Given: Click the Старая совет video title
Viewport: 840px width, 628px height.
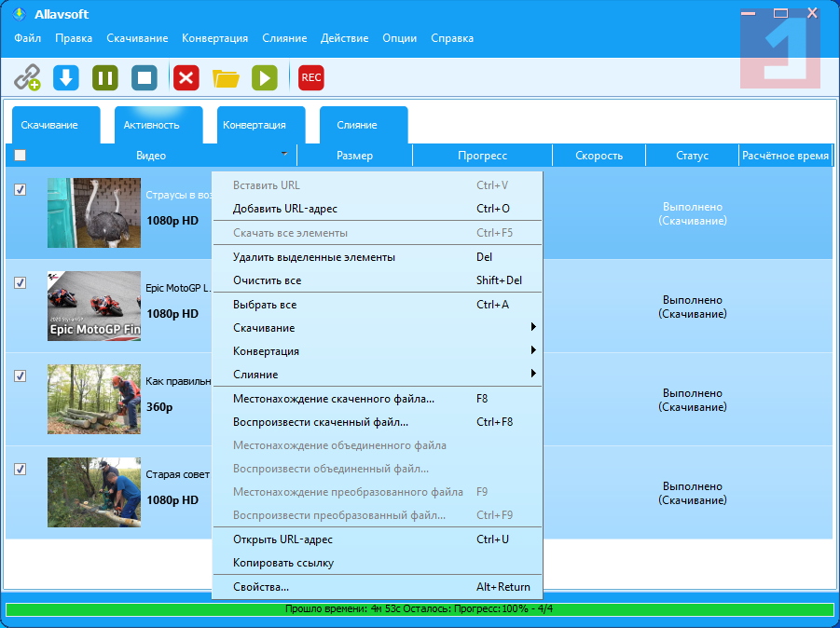Looking at the screenshot, I should click(x=178, y=474).
